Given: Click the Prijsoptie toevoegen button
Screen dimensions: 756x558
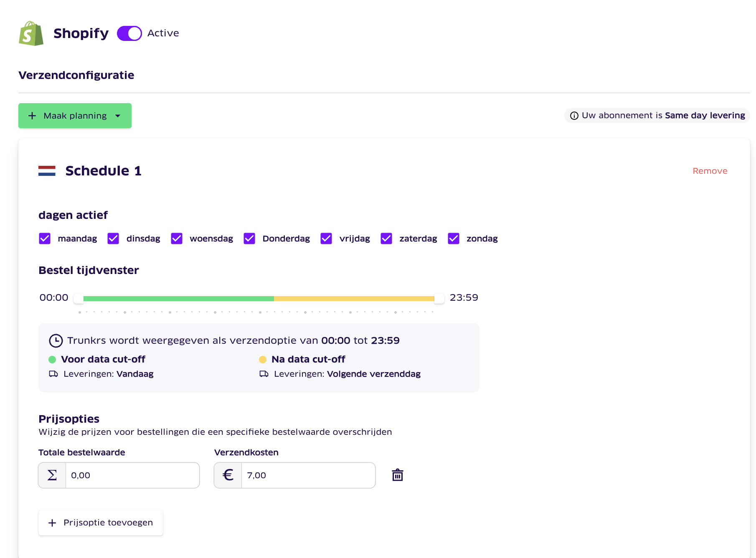Looking at the screenshot, I should pos(101,522).
